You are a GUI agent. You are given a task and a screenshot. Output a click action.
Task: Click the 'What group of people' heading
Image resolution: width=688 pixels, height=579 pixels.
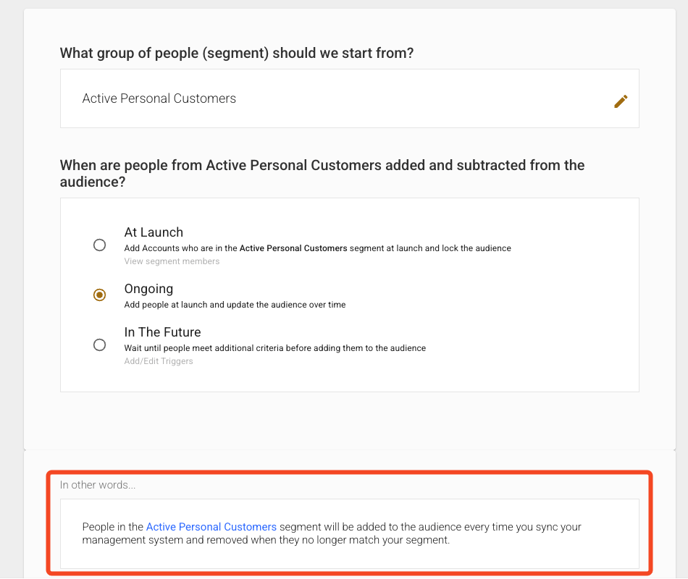[x=236, y=53]
